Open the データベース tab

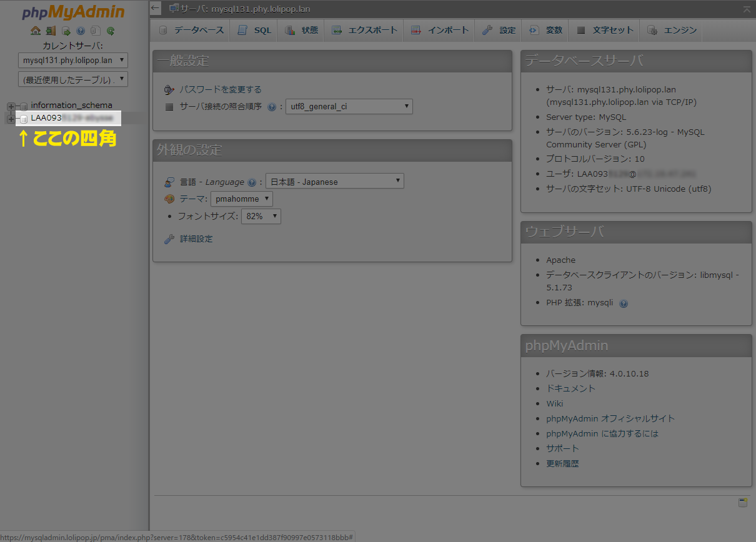191,30
